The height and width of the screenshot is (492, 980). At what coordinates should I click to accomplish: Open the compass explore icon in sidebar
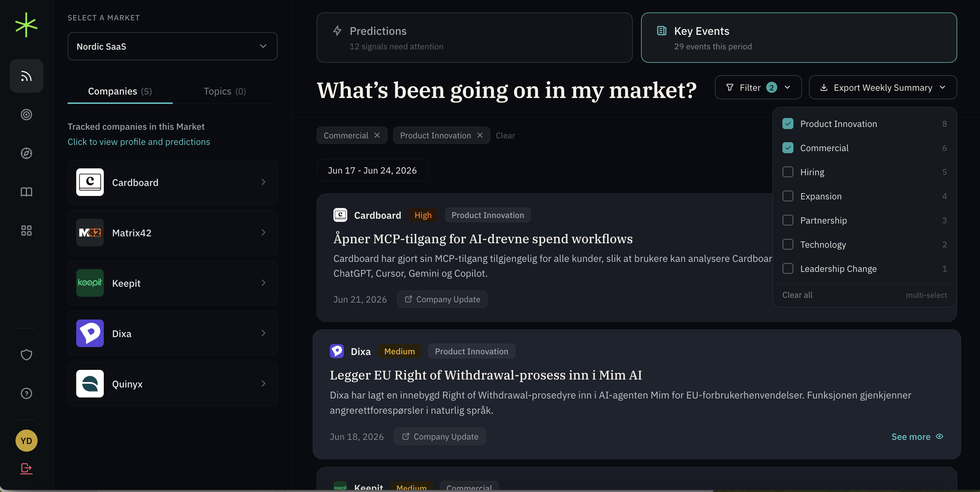[26, 153]
